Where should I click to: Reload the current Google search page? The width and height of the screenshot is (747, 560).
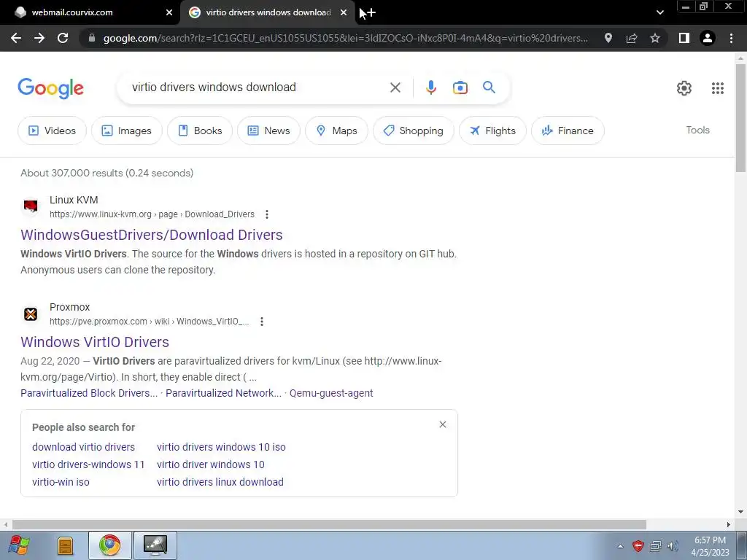63,38
